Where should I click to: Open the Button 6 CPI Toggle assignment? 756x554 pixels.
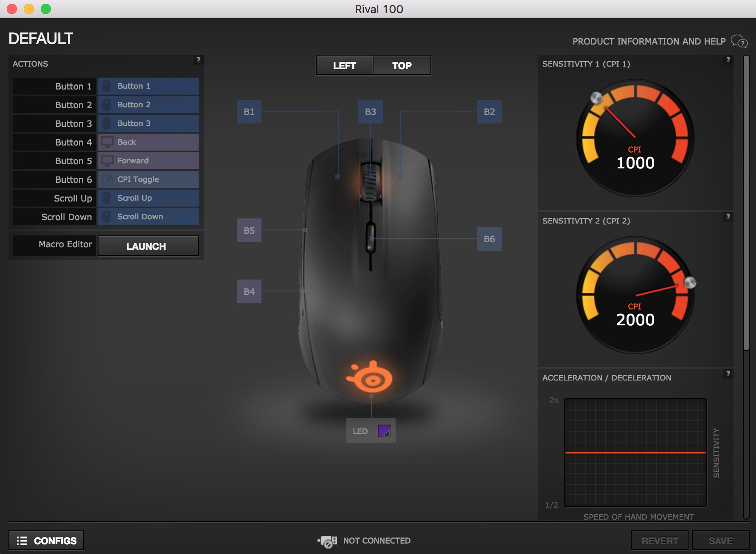148,179
